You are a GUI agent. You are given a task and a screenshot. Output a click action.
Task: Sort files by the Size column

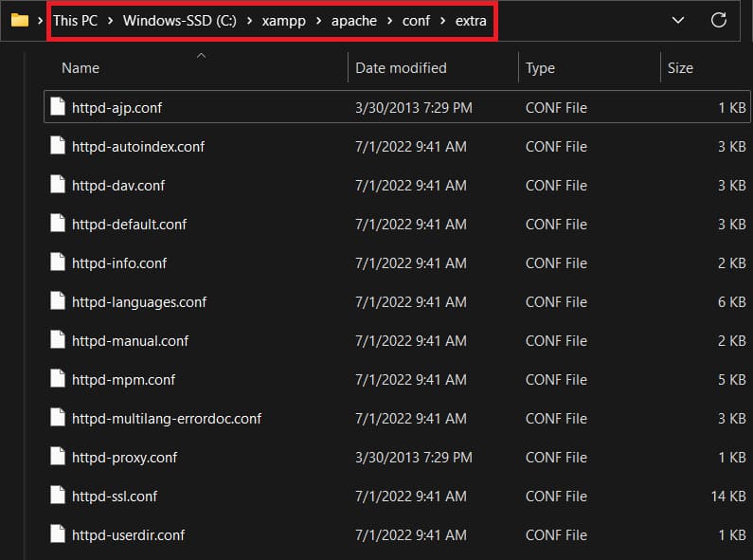pos(680,68)
